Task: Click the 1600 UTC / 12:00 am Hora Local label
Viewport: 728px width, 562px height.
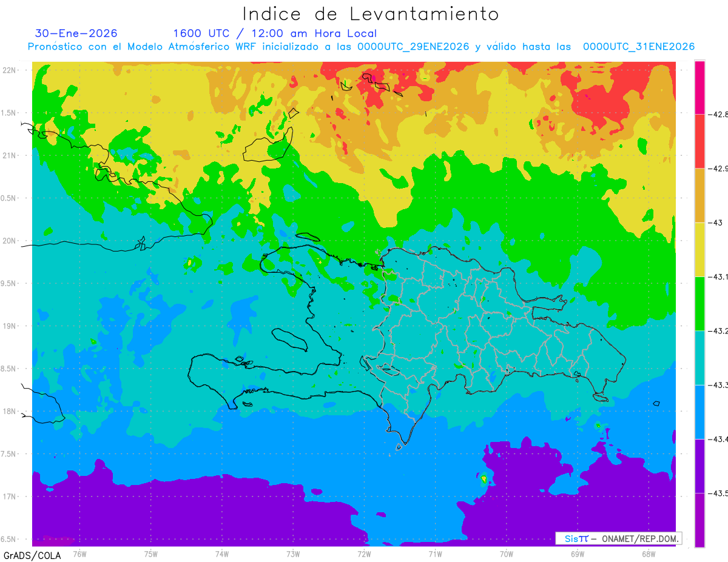Action: click(275, 33)
